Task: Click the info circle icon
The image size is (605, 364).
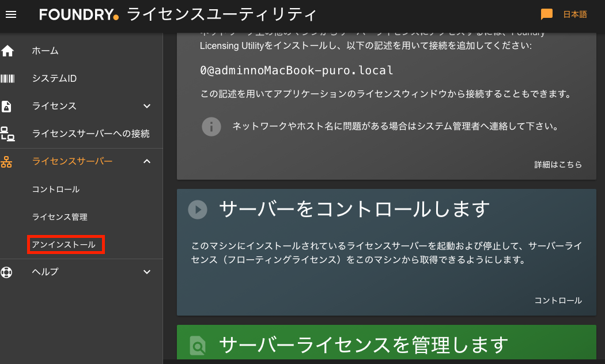Action: pos(211,127)
